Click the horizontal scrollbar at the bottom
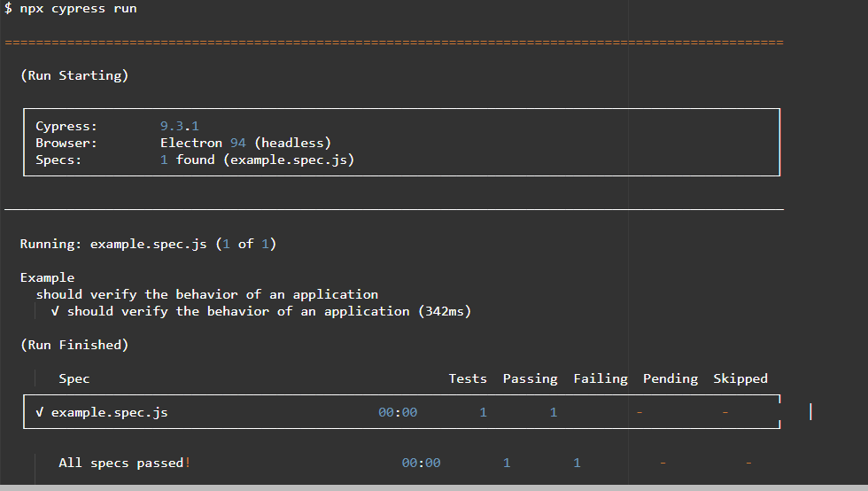 (x=434, y=487)
